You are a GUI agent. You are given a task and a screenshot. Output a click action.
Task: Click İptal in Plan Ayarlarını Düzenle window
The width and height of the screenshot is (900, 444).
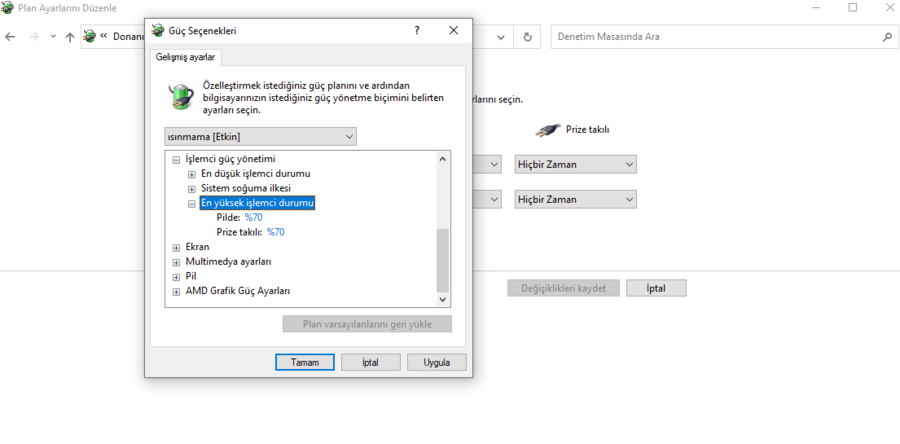(x=656, y=288)
